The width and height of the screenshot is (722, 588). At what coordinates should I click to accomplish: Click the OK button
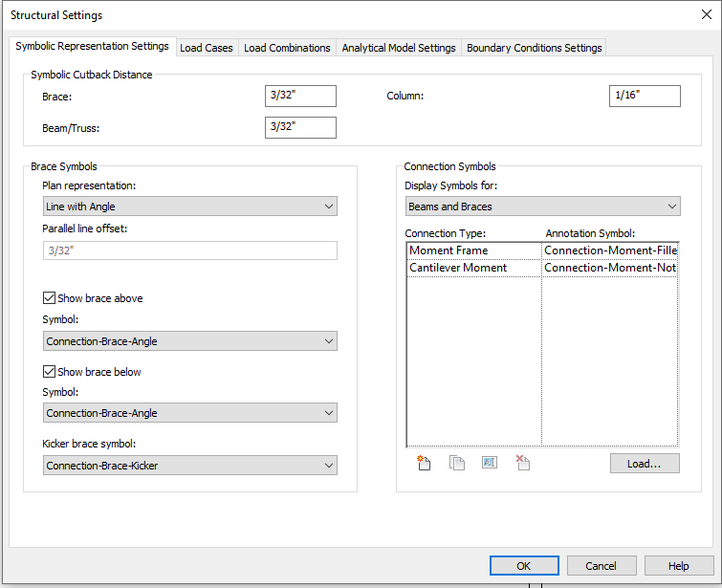[x=524, y=565]
